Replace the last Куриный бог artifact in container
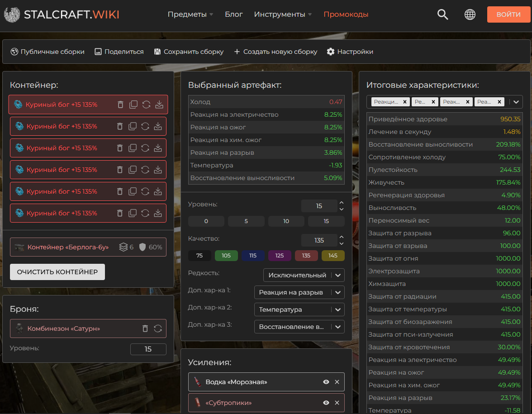 [x=145, y=213]
